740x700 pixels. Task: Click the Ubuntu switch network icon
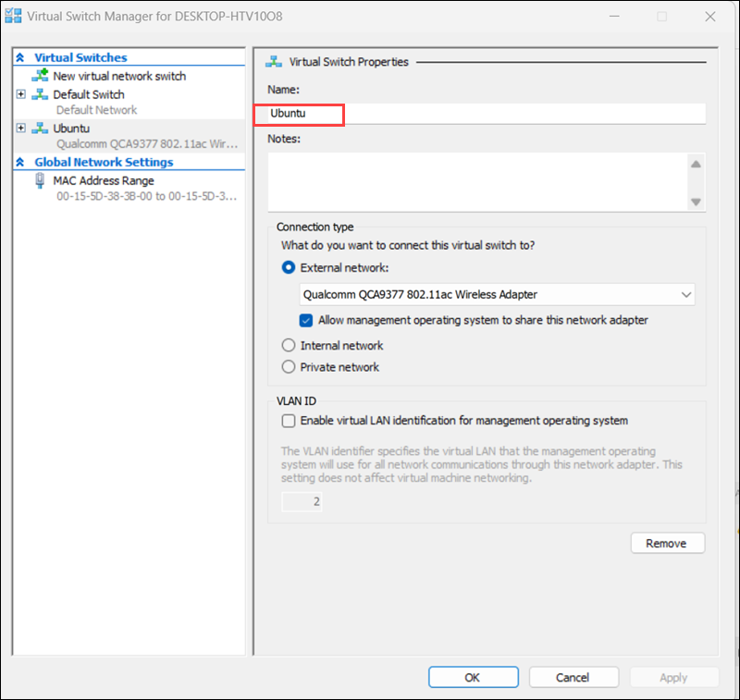[40, 129]
